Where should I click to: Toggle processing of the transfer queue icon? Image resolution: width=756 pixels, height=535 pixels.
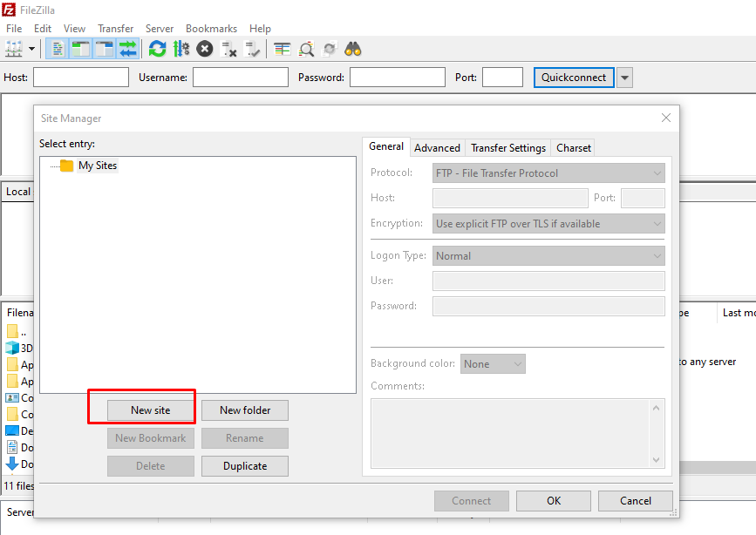tap(181, 49)
